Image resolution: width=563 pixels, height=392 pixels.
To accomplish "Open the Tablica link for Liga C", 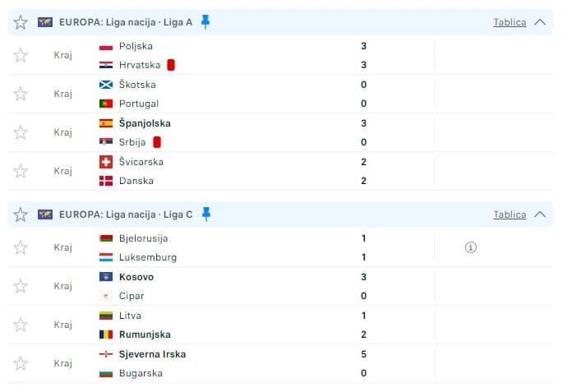I will (510, 214).
